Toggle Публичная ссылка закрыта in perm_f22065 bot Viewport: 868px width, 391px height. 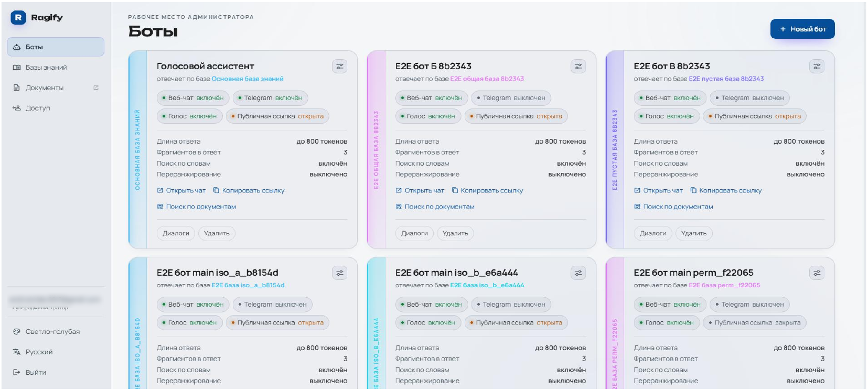pyautogui.click(x=755, y=323)
